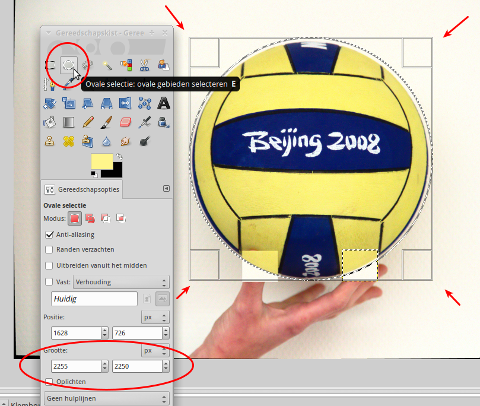
Task: Switch to the Gereedschapsopties tab
Action: 82,190
